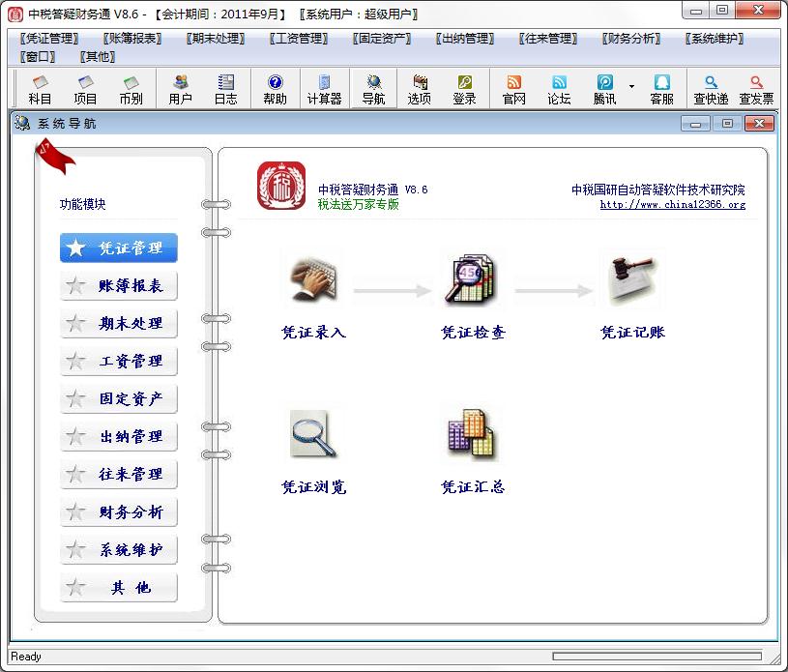
Task: Open the 用户 user management icon
Action: pyautogui.click(x=181, y=90)
